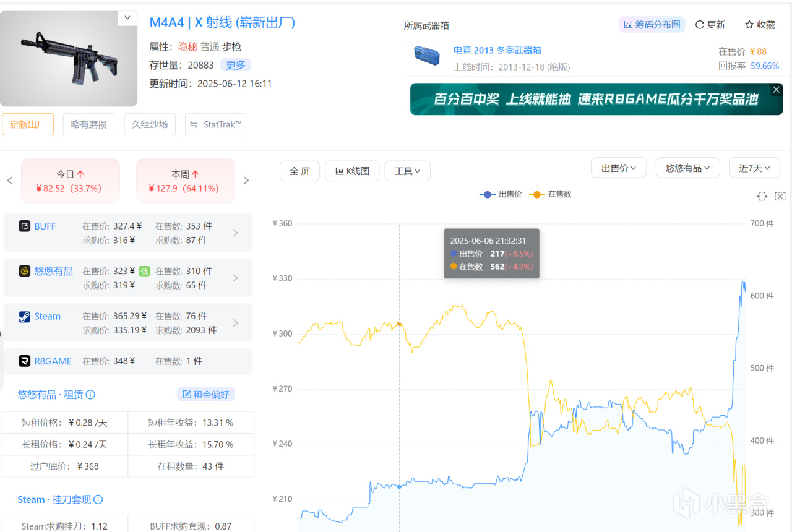Open the BUFF platform link
Viewport: 792px width, 532px height.
[x=45, y=226]
